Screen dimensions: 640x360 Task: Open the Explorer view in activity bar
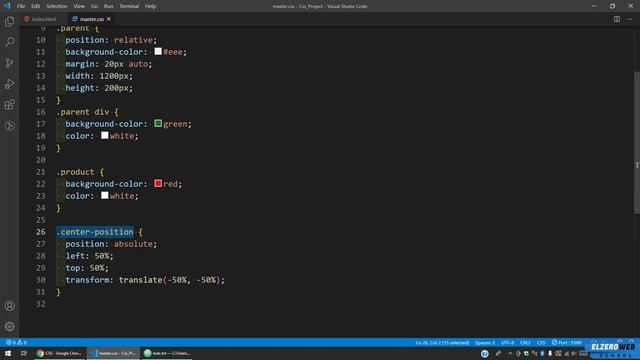9,21
